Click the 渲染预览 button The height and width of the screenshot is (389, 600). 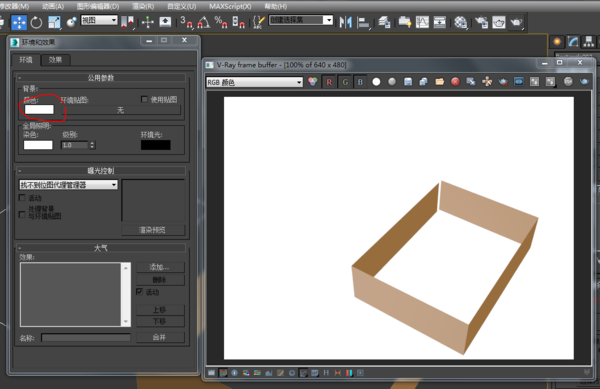click(153, 230)
